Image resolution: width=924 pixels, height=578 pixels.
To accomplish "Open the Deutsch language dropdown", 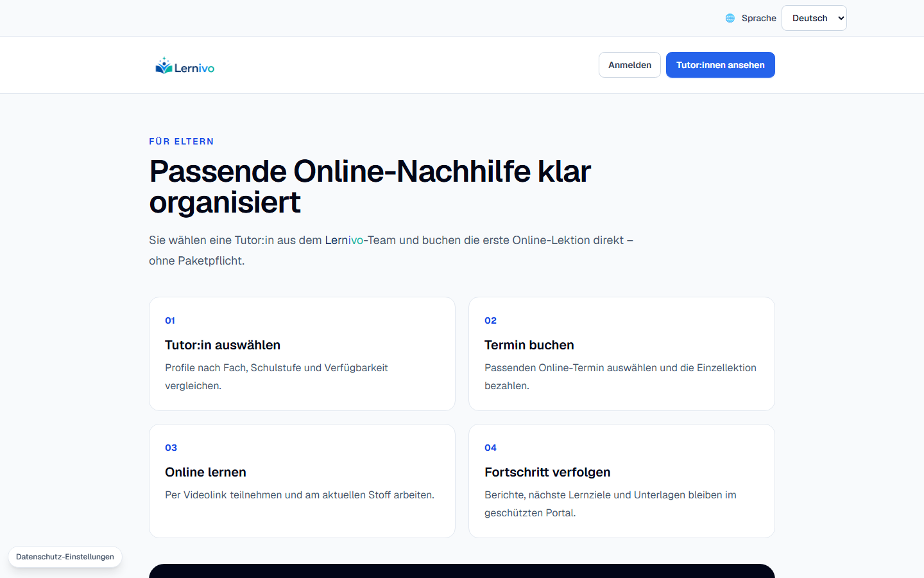I will pyautogui.click(x=814, y=18).
